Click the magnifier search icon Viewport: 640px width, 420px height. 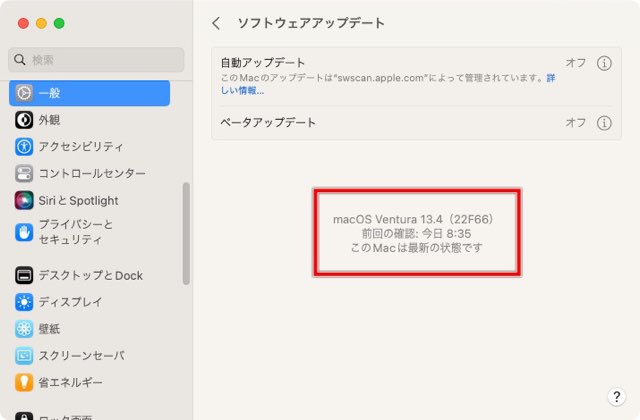20,60
